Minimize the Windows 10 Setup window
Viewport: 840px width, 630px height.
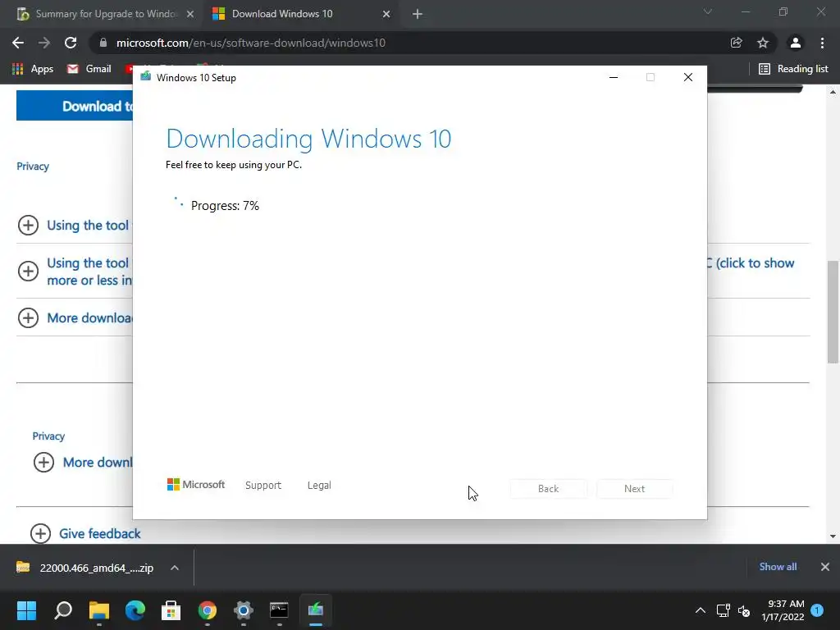[x=614, y=78]
